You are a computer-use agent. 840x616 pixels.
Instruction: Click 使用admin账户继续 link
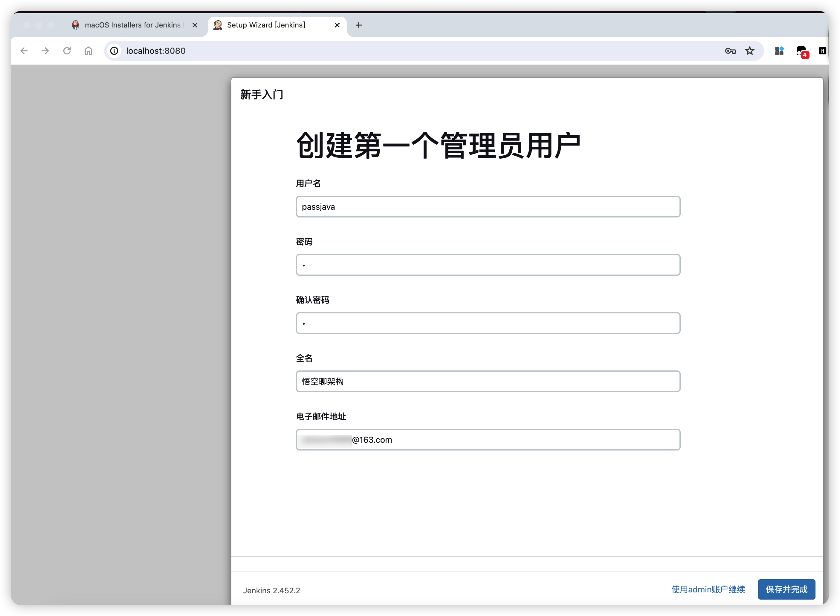pyautogui.click(x=708, y=589)
